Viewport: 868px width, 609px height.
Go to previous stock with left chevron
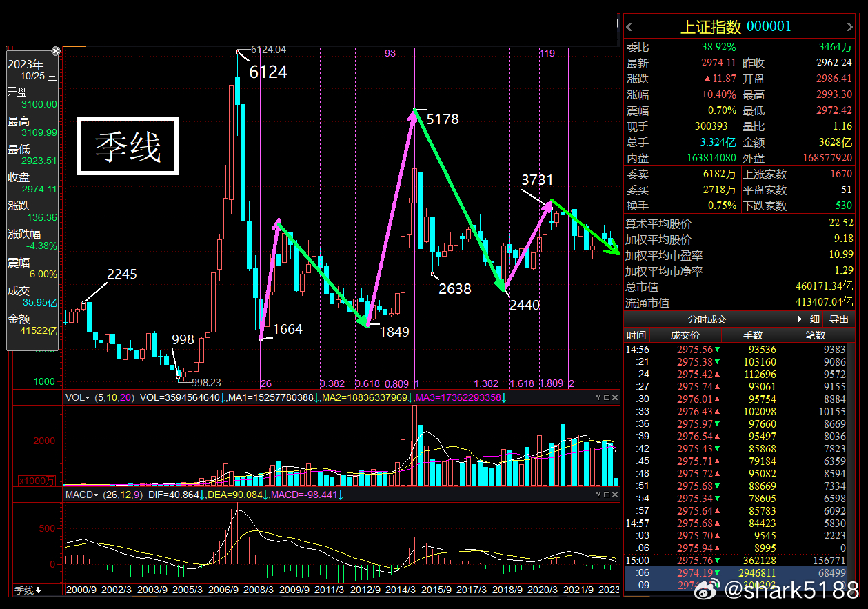(629, 28)
